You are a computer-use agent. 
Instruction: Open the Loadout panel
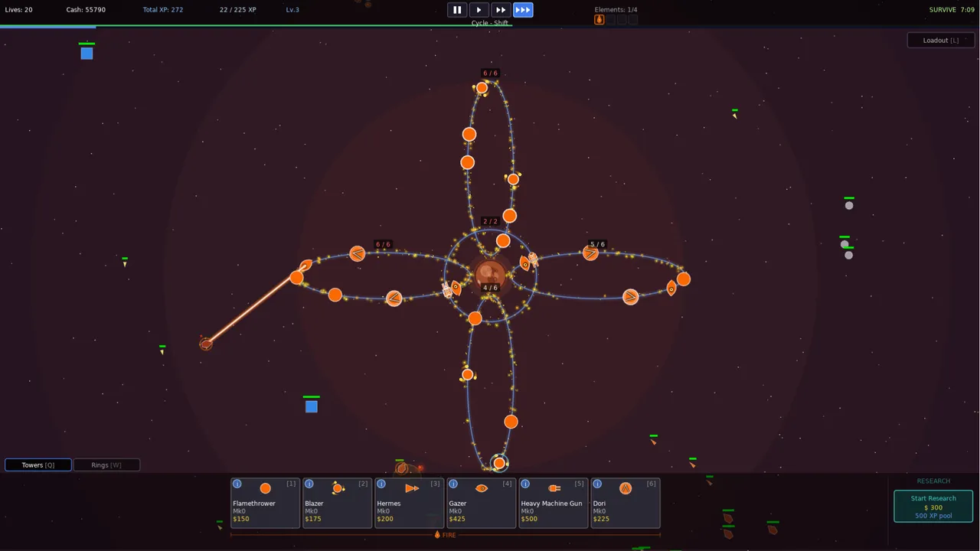click(x=941, y=40)
